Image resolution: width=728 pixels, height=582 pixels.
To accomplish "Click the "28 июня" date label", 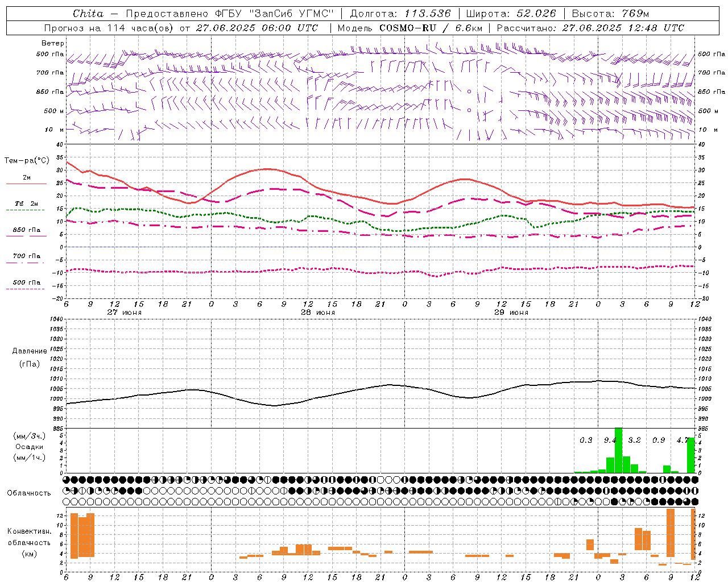I will click(x=318, y=313).
